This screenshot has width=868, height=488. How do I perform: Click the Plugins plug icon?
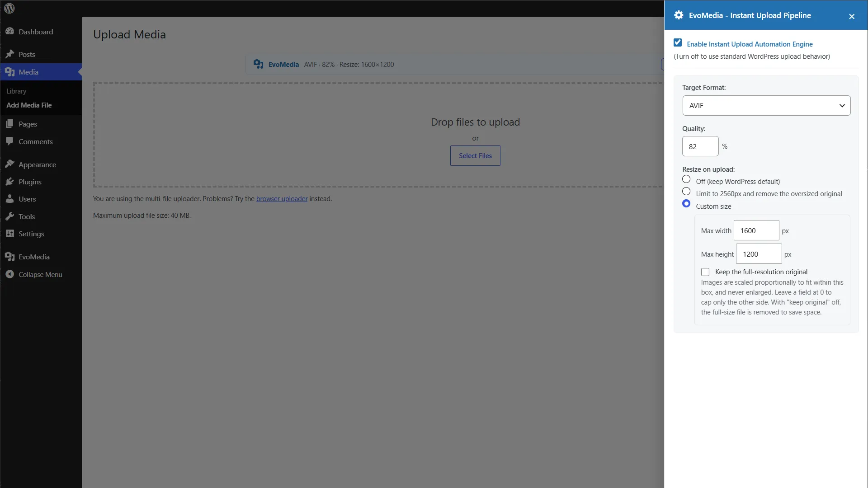(x=9, y=182)
